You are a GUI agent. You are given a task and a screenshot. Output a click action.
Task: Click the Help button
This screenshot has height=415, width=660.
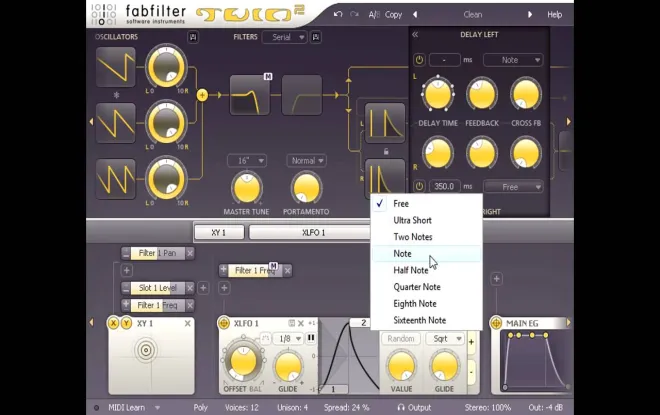point(554,14)
